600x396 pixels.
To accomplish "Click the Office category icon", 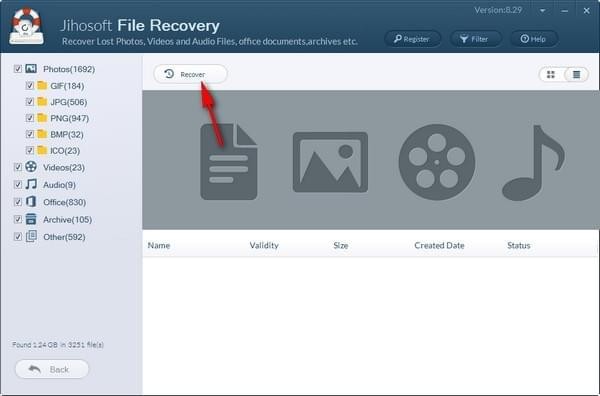I will (x=31, y=201).
